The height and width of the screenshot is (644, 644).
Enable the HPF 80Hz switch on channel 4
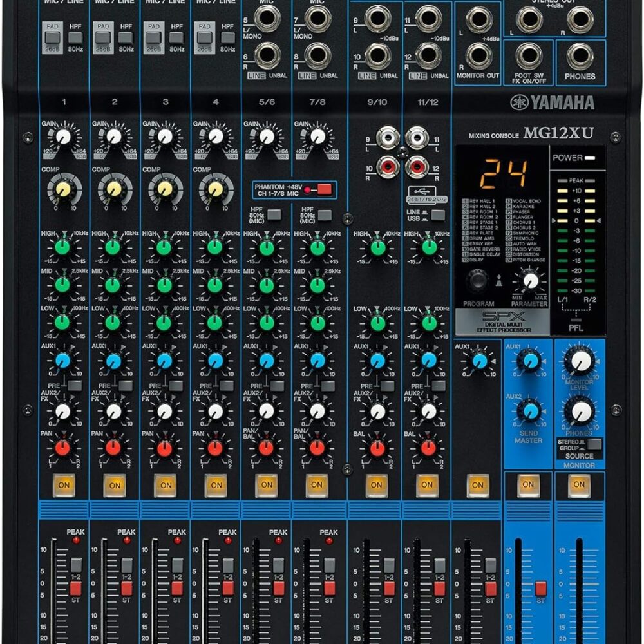click(x=227, y=38)
